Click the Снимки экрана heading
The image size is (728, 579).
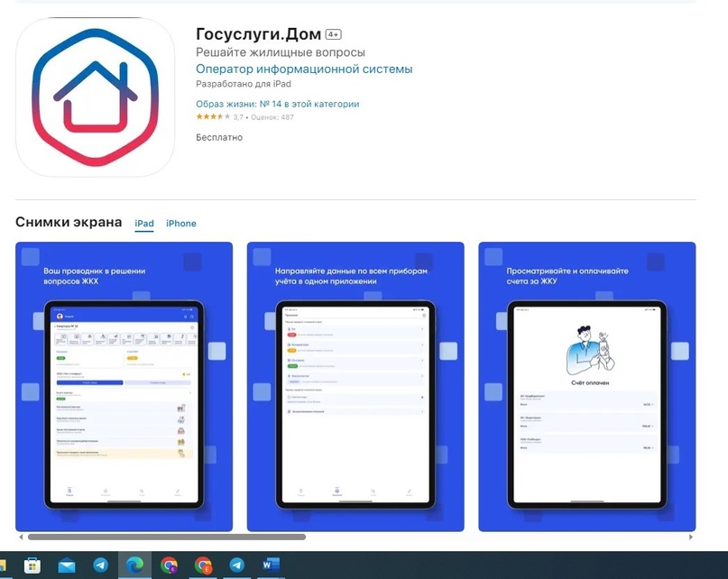click(69, 222)
